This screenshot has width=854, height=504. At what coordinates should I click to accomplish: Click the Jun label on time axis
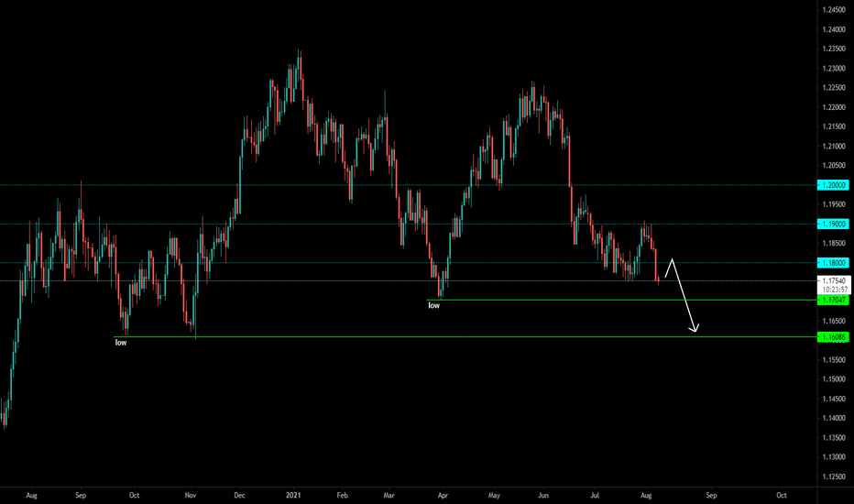[543, 496]
